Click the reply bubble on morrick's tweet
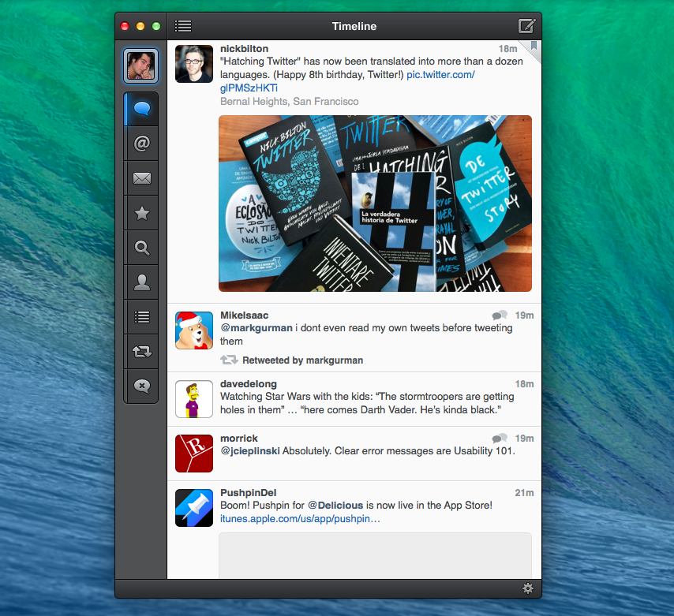This screenshot has height=616, width=674. click(500, 437)
